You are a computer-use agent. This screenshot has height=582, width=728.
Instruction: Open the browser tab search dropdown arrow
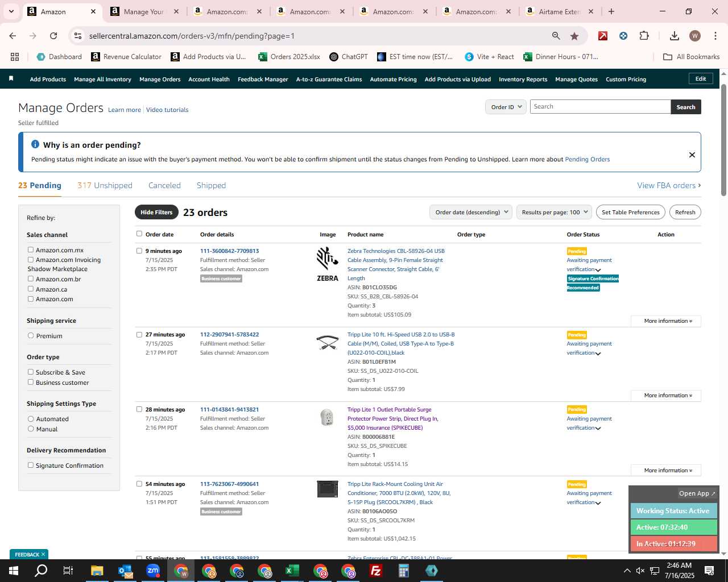11,11
